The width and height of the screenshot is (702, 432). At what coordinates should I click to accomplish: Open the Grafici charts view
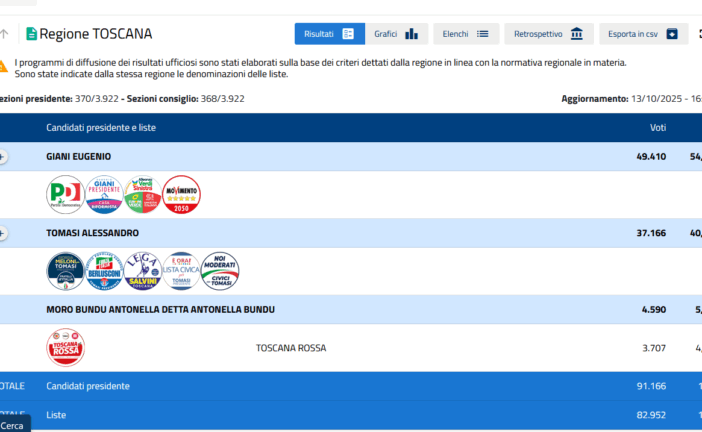click(396, 34)
